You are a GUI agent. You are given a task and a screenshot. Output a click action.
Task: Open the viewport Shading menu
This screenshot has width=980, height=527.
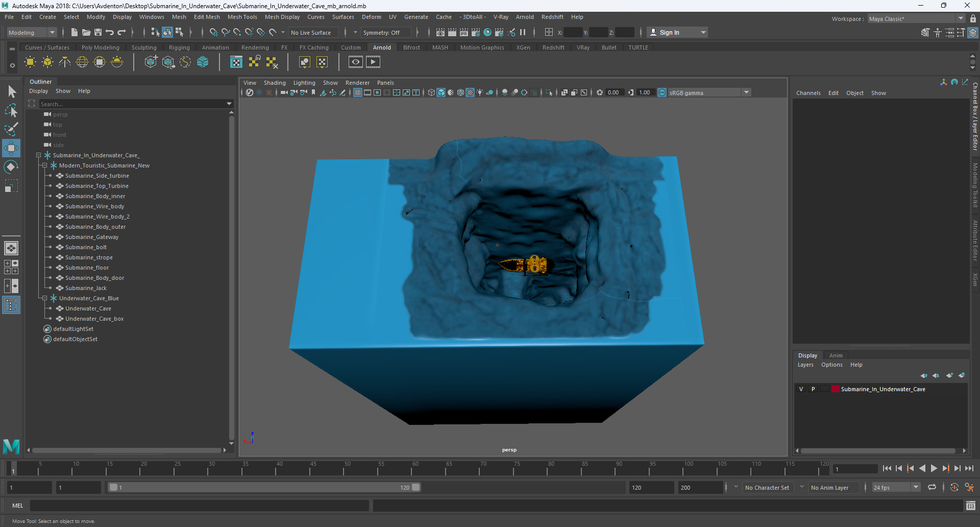pyautogui.click(x=275, y=83)
